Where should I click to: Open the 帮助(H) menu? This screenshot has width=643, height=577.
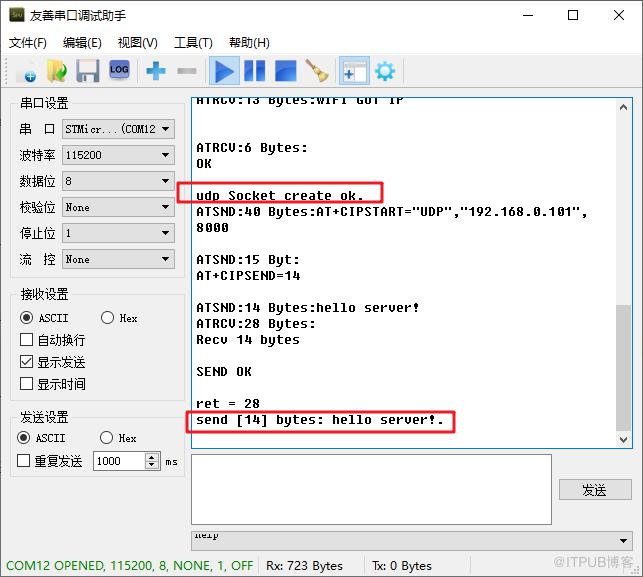(x=249, y=43)
